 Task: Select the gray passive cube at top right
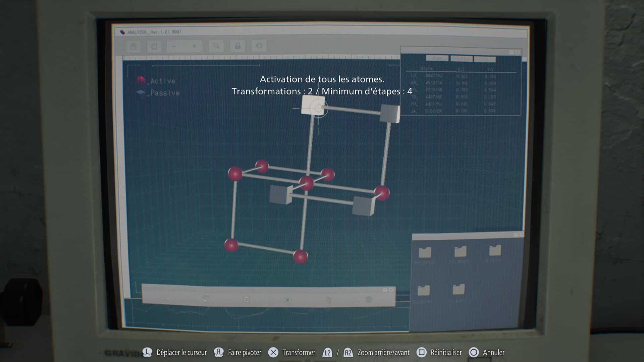(390, 113)
